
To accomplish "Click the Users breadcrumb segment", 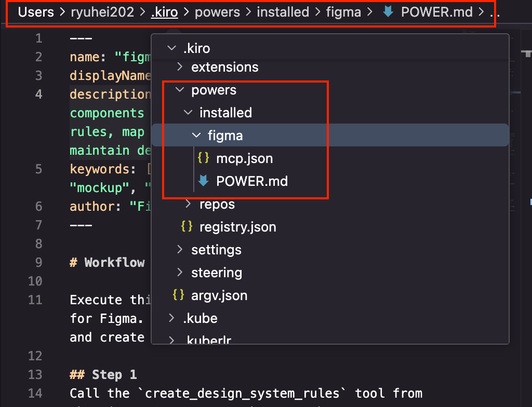I will (35, 12).
